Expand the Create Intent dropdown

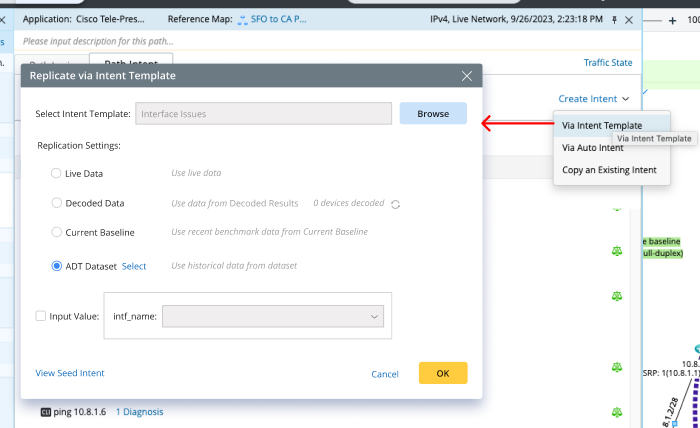(594, 98)
